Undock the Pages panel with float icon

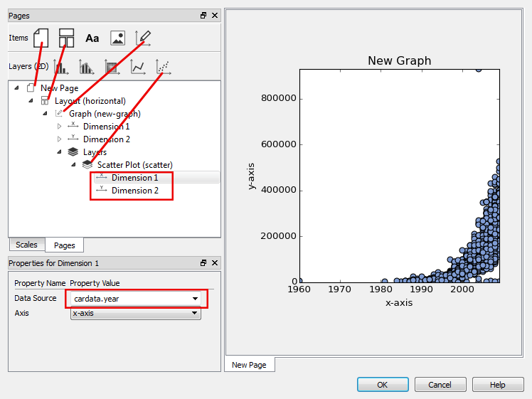203,16
